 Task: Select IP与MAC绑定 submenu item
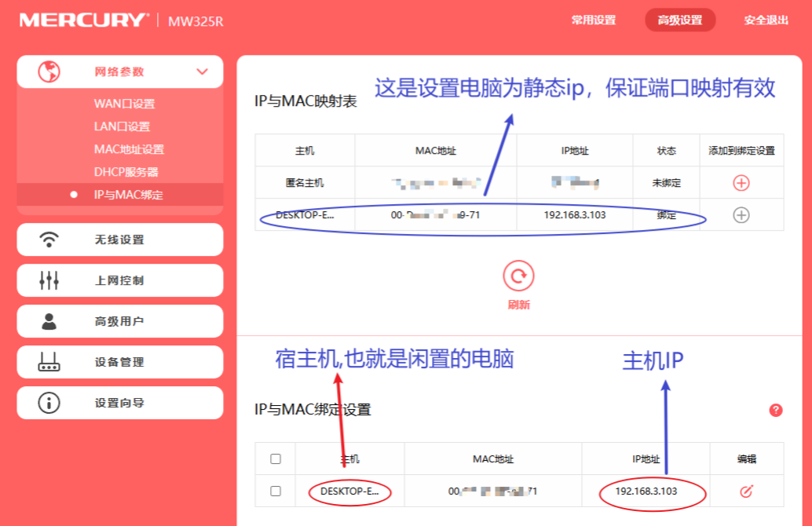tap(120, 195)
